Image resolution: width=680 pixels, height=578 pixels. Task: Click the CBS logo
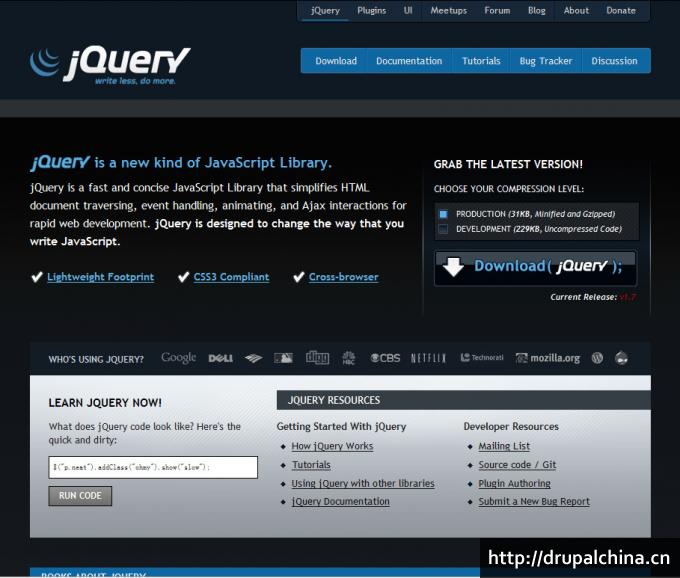pos(386,358)
